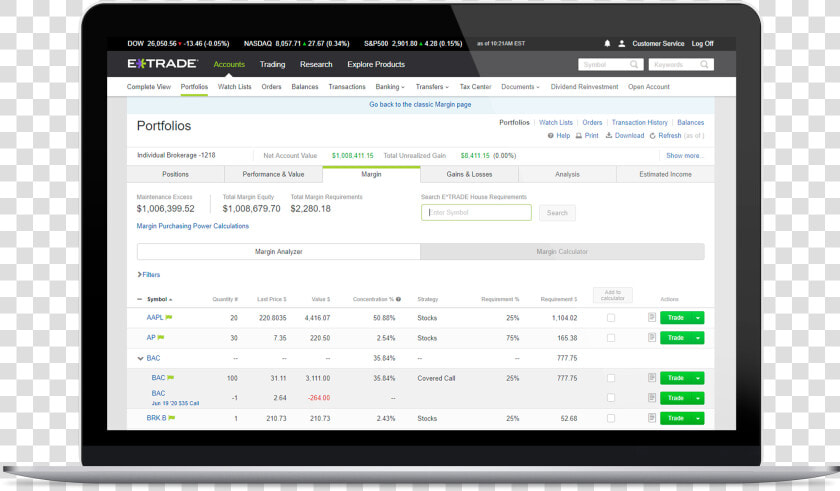This screenshot has height=491, width=840.
Task: Click the Print printer icon
Action: click(579, 135)
